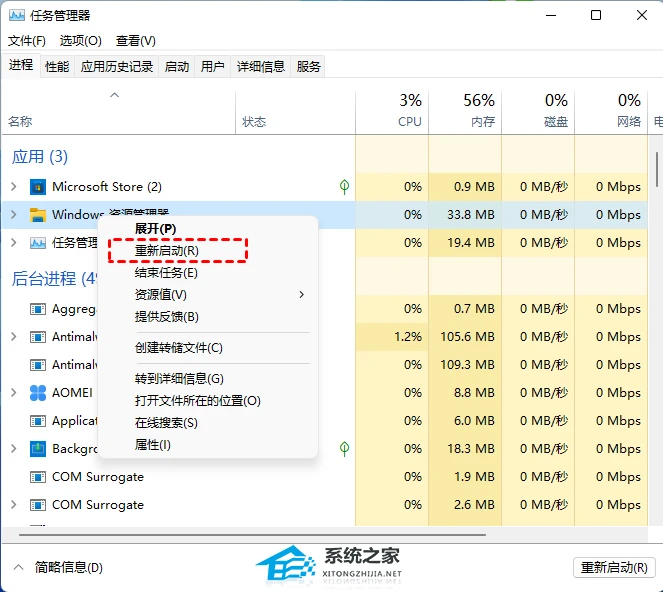Viewport: 663px width, 592px height.
Task: Switch to the 启动 tab
Action: click(177, 66)
